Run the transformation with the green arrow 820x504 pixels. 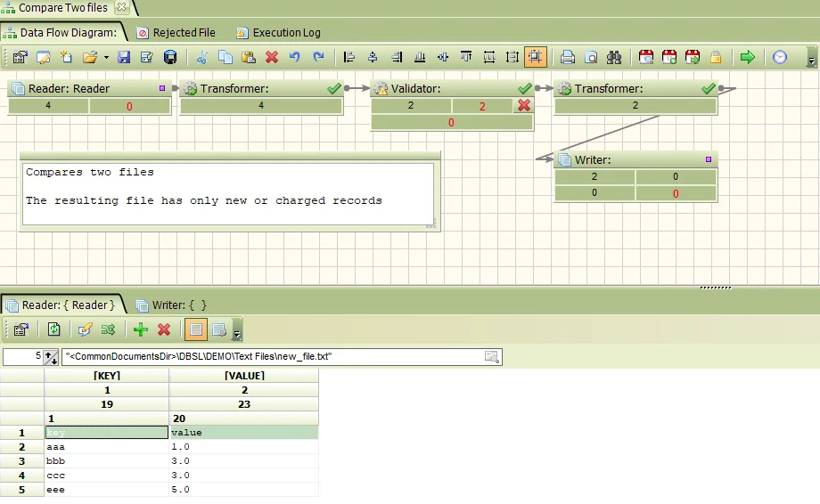(748, 57)
